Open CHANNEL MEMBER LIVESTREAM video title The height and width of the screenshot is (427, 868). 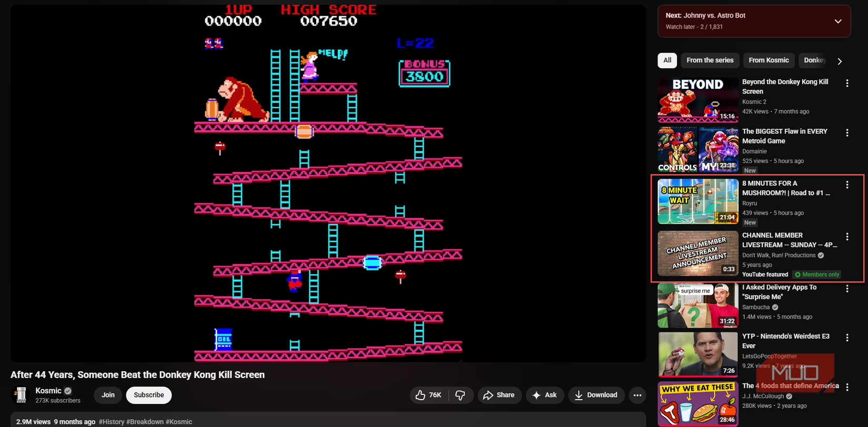point(789,240)
